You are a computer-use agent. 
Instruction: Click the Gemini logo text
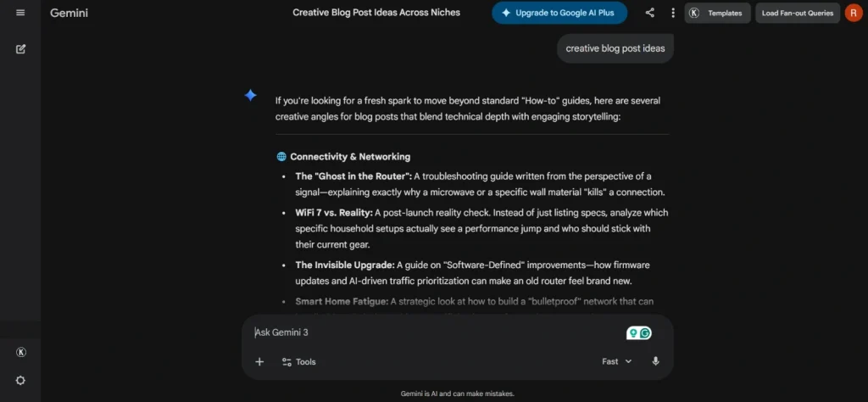point(70,13)
